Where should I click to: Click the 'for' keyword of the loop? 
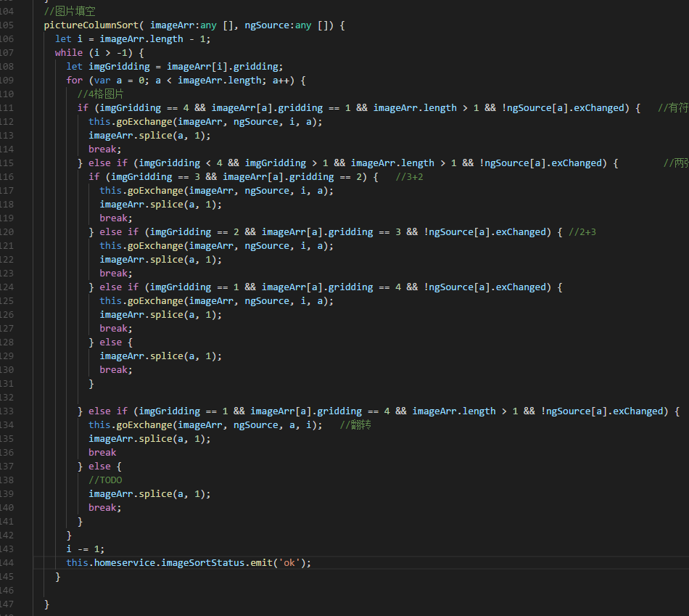[74, 81]
